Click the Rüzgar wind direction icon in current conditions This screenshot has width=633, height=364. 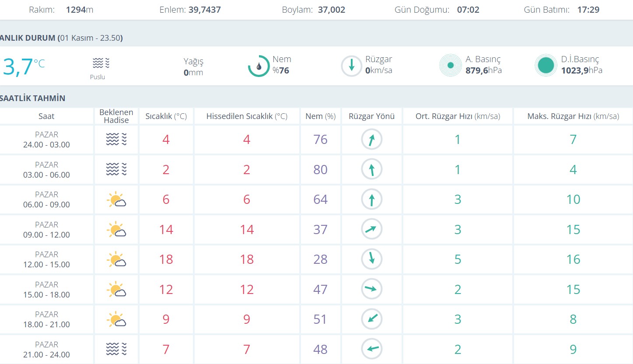[x=351, y=66]
